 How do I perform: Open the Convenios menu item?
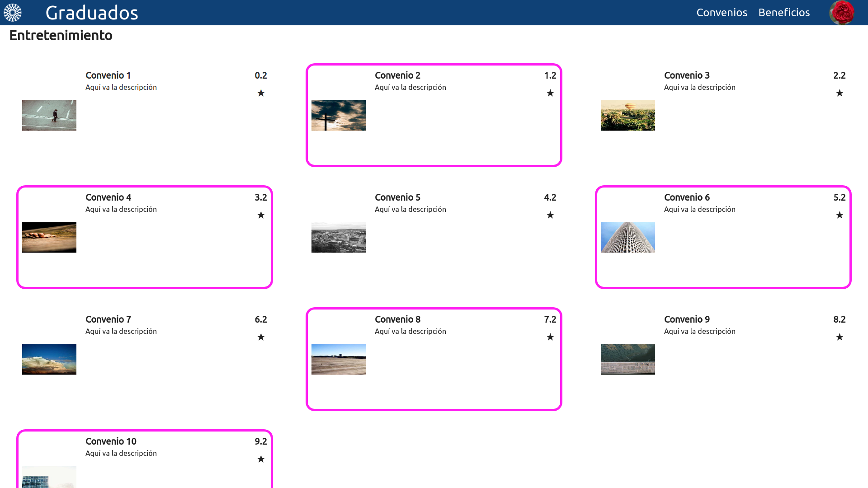tap(722, 13)
